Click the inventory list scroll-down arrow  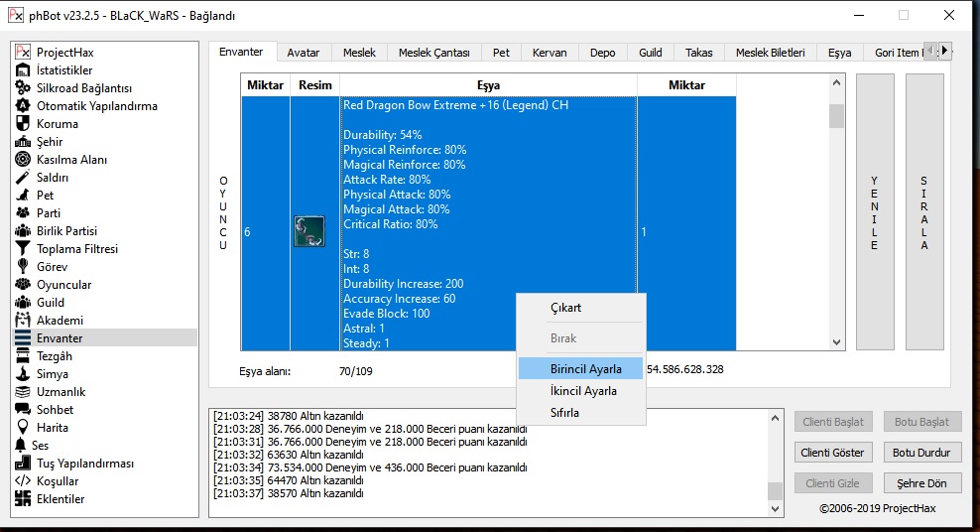[836, 340]
